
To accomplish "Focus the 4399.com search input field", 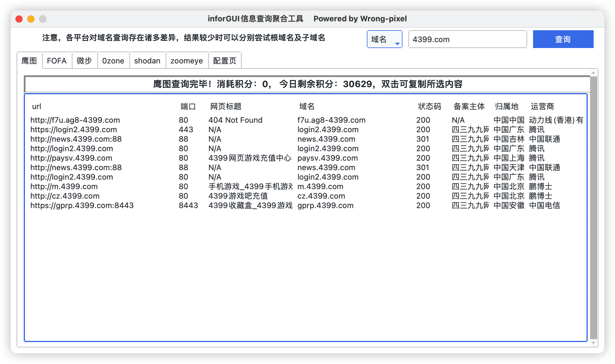I will (x=467, y=39).
